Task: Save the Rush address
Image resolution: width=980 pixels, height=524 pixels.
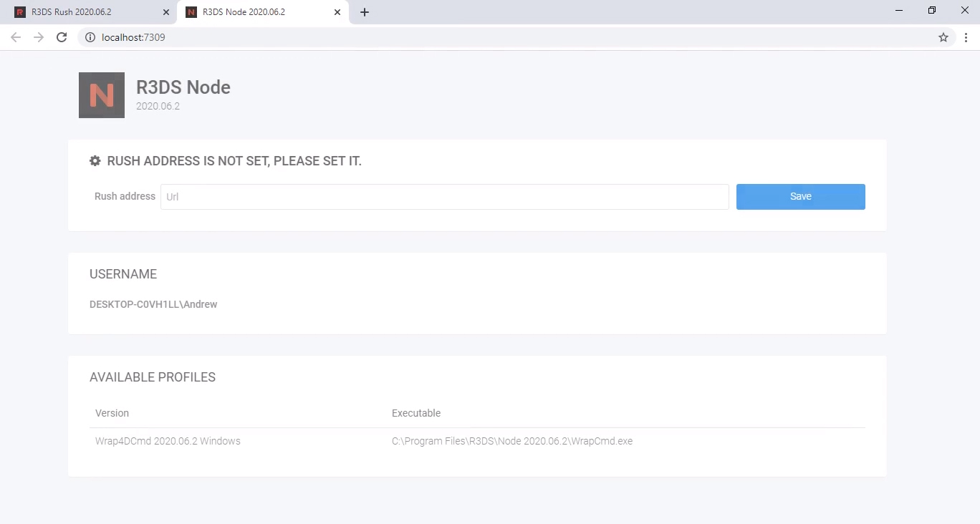Action: point(801,197)
